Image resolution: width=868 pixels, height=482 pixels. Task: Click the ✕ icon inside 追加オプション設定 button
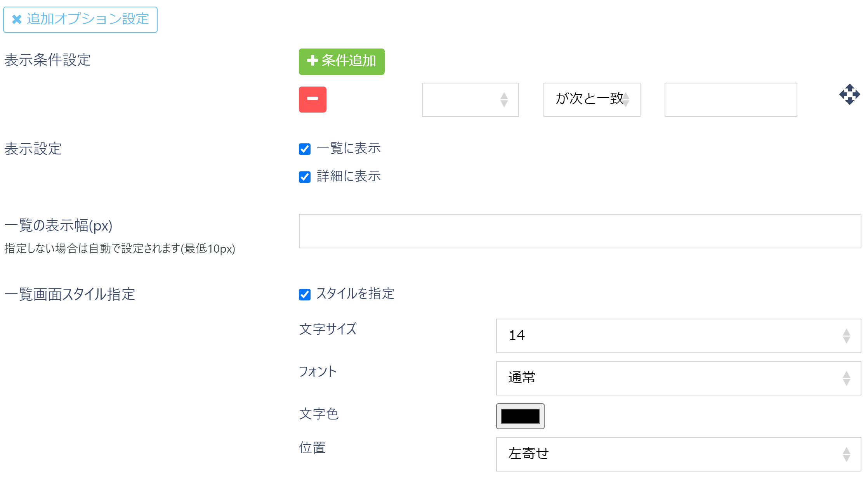16,19
